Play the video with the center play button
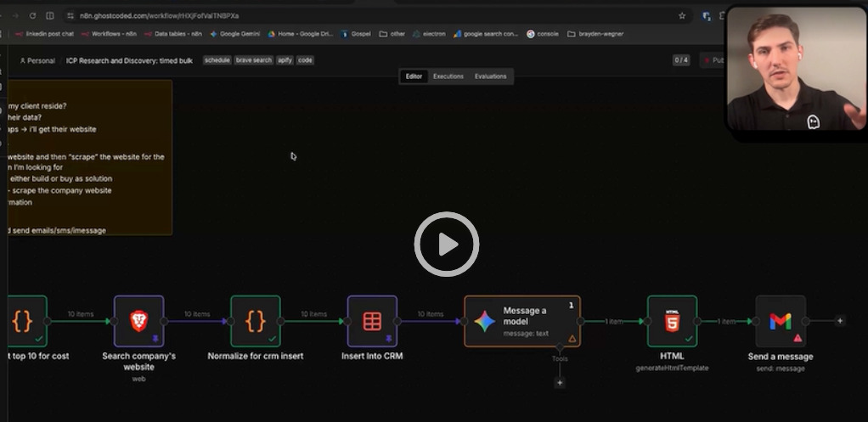 (x=446, y=244)
